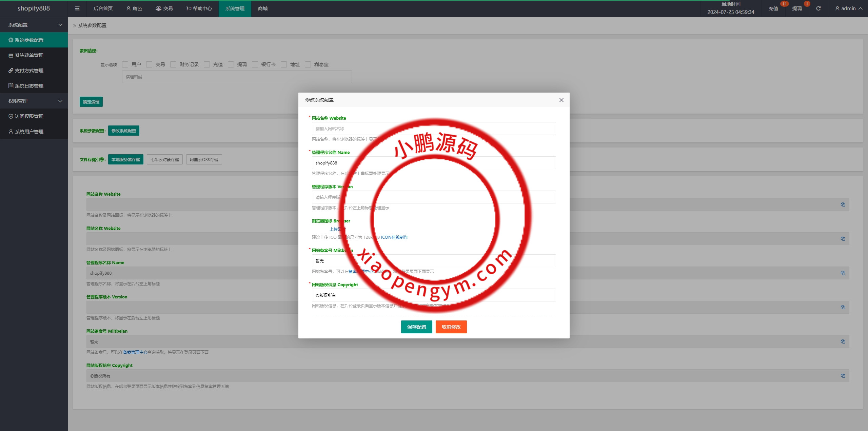Open the 帮助中心 menu
This screenshot has width=868, height=431.
(199, 8)
